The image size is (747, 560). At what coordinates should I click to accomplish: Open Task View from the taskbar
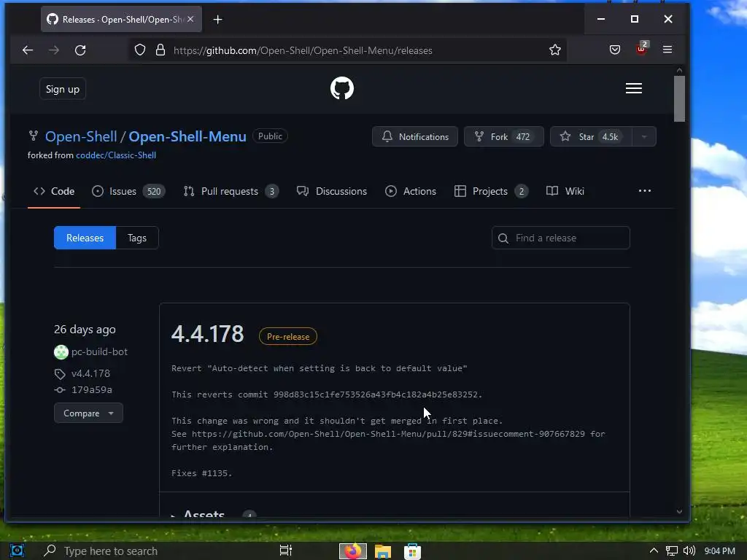(x=286, y=551)
